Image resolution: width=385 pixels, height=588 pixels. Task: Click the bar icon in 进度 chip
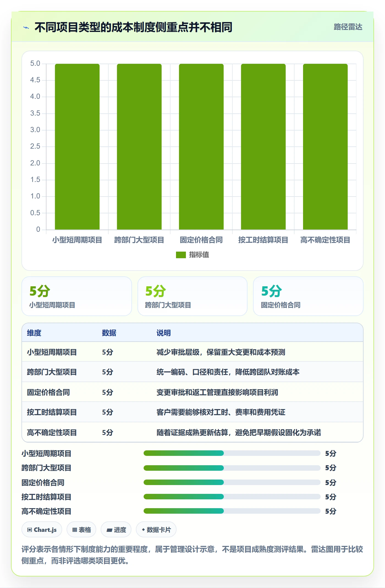click(109, 530)
